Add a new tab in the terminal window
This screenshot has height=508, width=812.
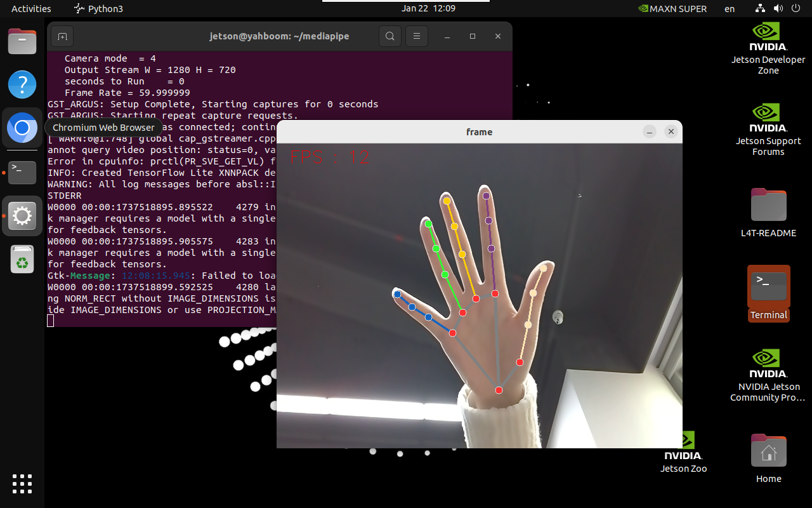[62, 37]
